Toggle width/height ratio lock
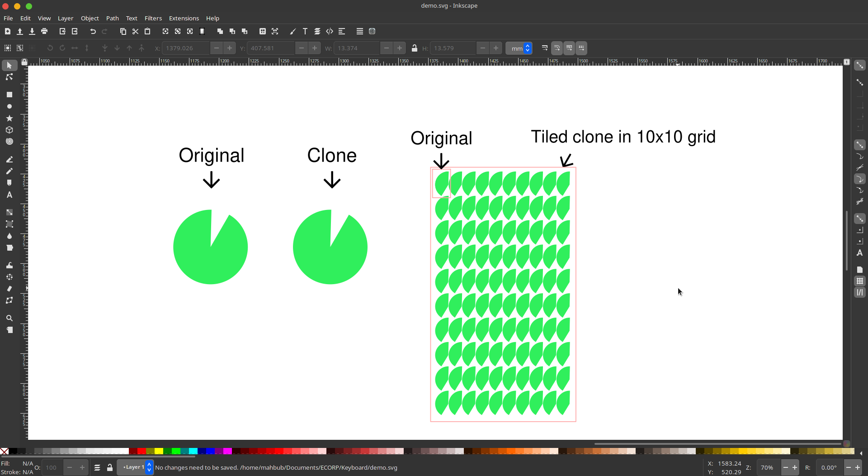This screenshot has width=868, height=476. (415, 48)
